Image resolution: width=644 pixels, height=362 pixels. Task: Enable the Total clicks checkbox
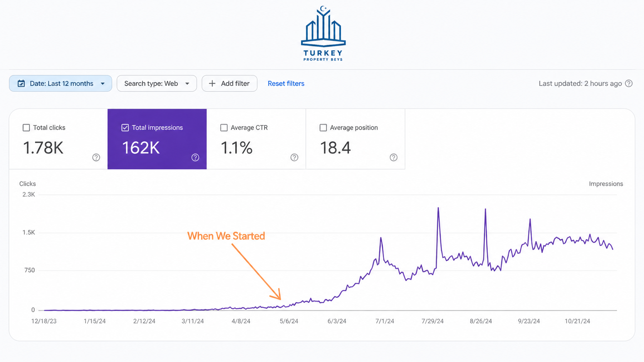(26, 128)
